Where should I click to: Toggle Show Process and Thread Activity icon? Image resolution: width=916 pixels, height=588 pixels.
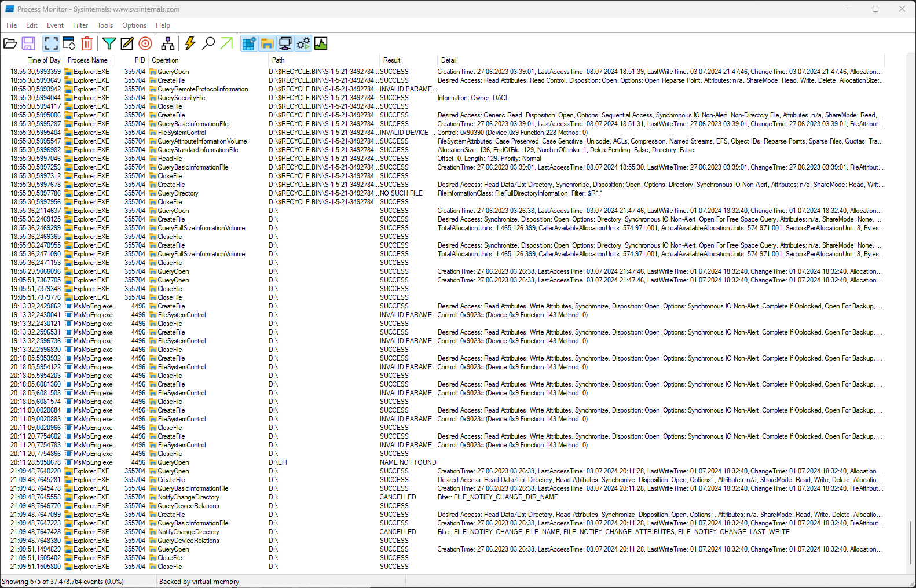click(303, 43)
